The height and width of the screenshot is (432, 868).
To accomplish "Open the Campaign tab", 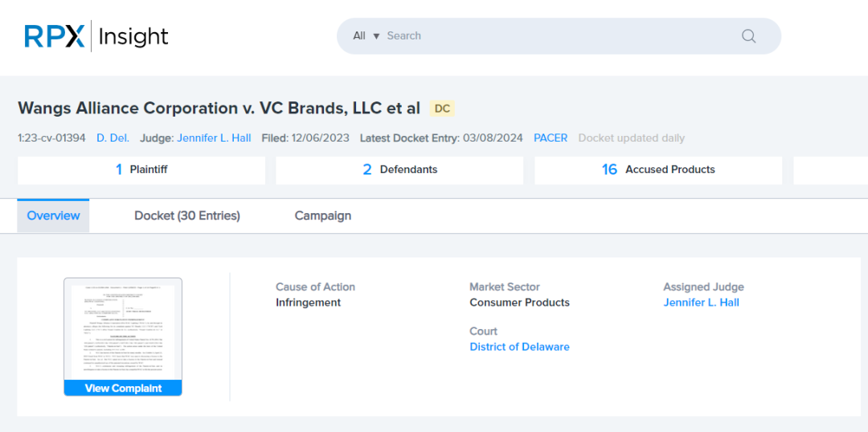I will tap(323, 216).
